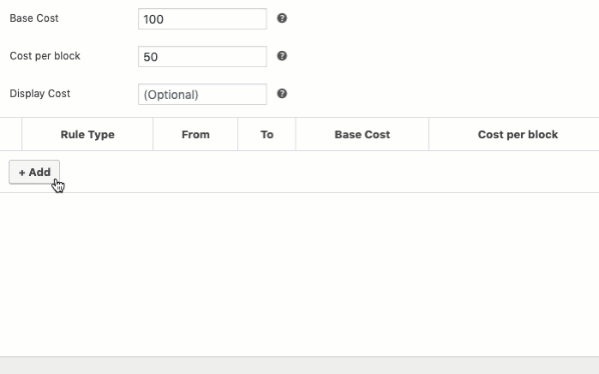This screenshot has width=599, height=374.
Task: Click the From column header
Action: pos(196,134)
